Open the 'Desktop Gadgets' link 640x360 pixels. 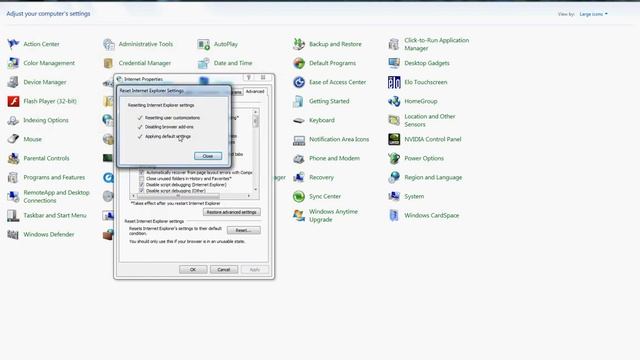pyautogui.click(x=427, y=63)
